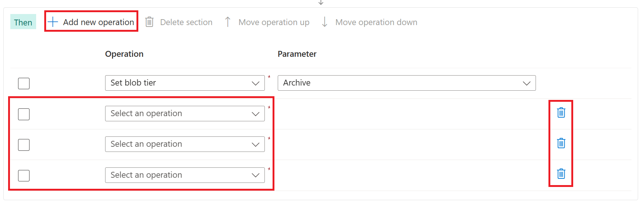The width and height of the screenshot is (644, 205).
Task: Click the Move operation up arrow icon
Action: tap(228, 22)
